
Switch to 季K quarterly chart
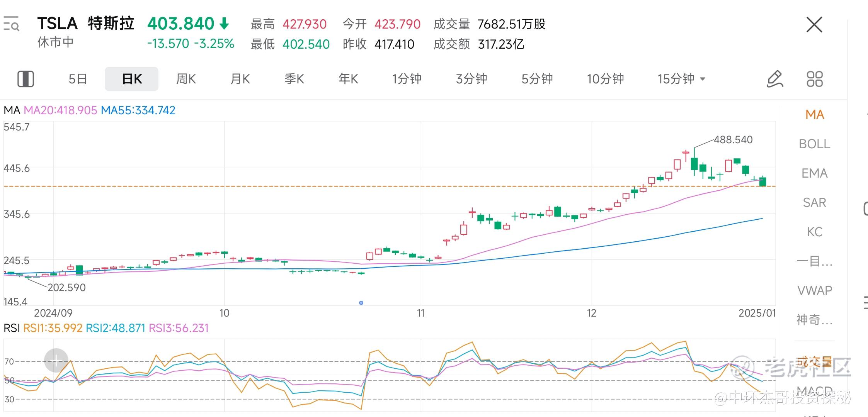point(294,79)
